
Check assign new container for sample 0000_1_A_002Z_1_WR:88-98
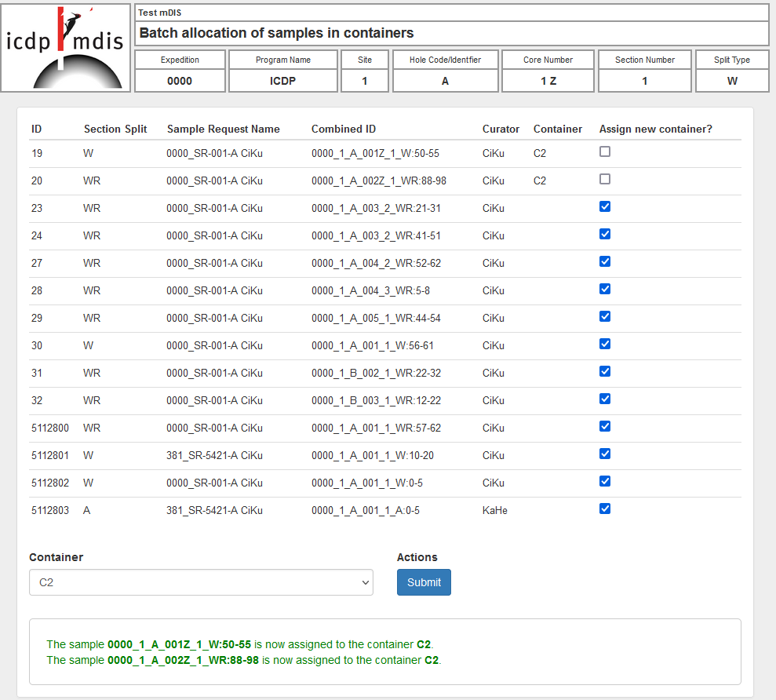tap(604, 179)
